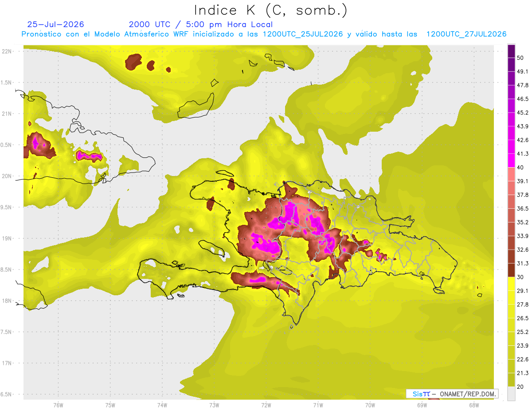This screenshot has height=411, width=532.
Task: Click the '40' value on the color scale
Action: point(520,168)
